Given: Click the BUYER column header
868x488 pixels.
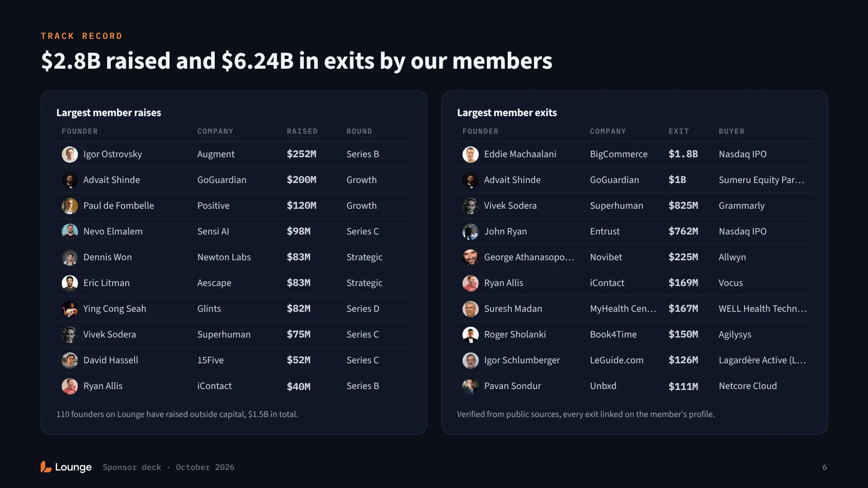Looking at the screenshot, I should click(731, 131).
